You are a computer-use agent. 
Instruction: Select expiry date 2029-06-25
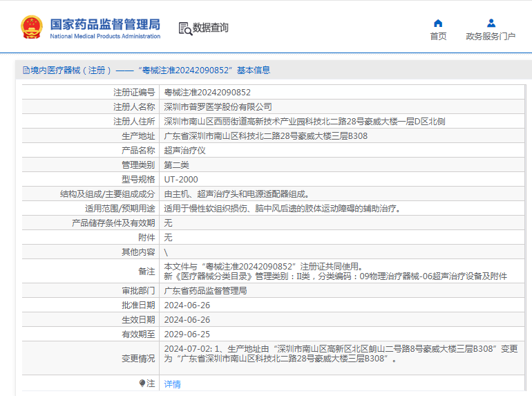pyautogui.click(x=187, y=334)
